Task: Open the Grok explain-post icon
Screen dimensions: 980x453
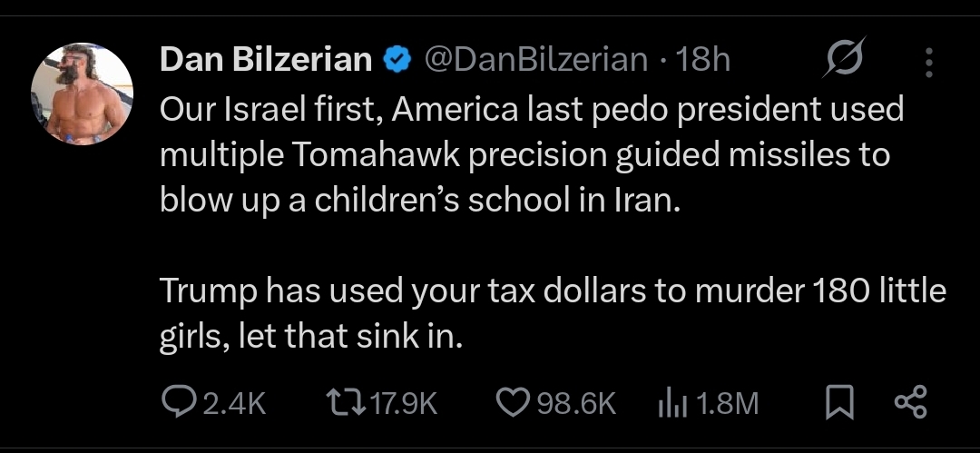Action: (845, 60)
